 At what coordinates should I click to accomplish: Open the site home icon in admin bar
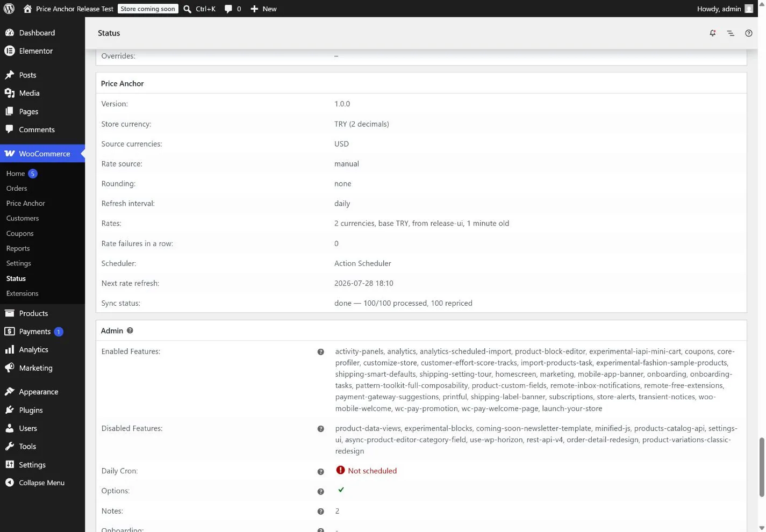28,9
